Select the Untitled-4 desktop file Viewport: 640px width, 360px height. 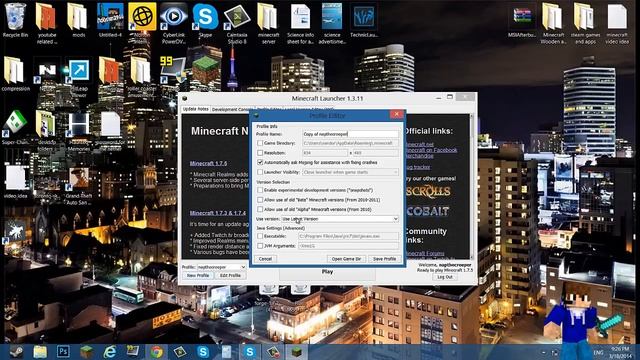point(110,20)
